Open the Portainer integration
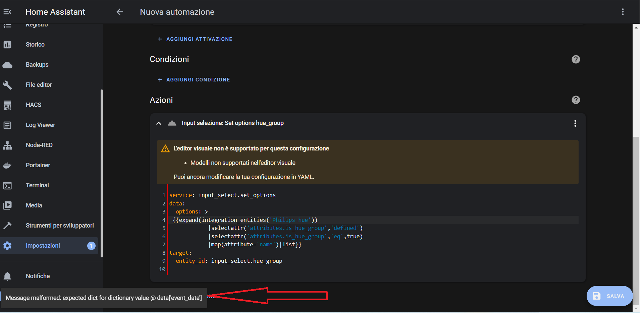This screenshot has width=644, height=313. point(38,165)
